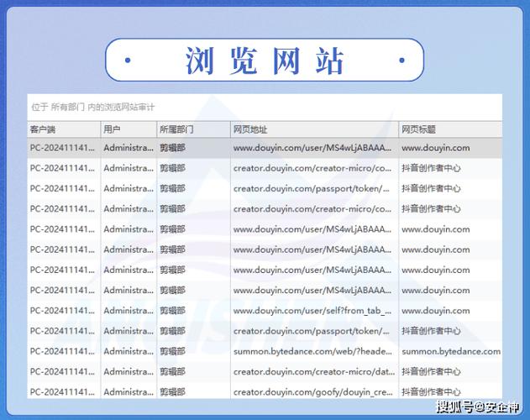Click Administra... in the goofy/douyin_cre row
The height and width of the screenshot is (420, 530).
click(x=129, y=392)
